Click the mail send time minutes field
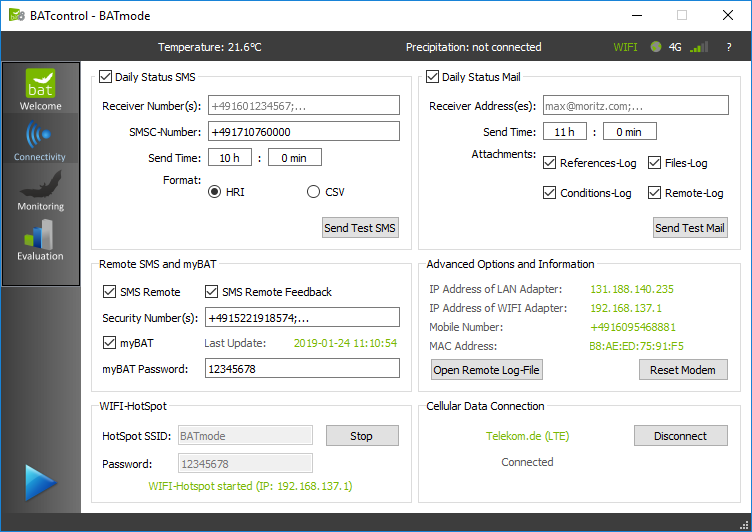Screen dimensions: 752x532 pyautogui.click(x=629, y=132)
